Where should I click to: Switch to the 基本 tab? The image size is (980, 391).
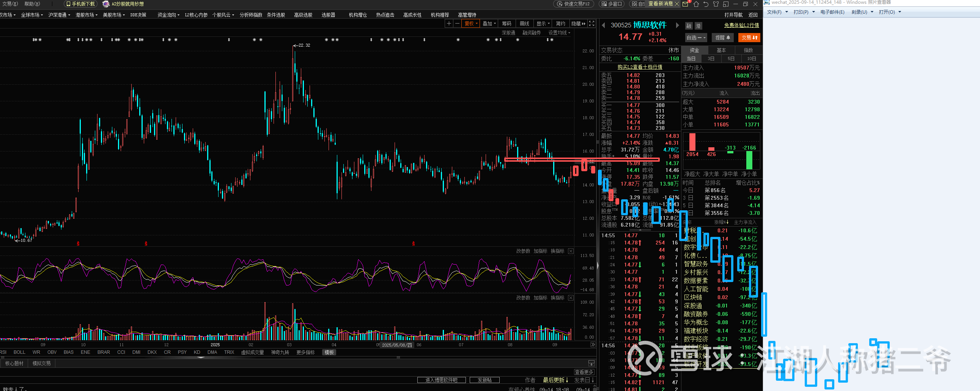721,50
